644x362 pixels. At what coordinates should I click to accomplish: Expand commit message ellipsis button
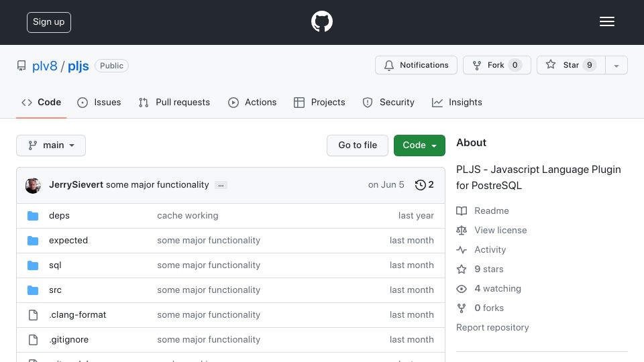pyautogui.click(x=221, y=186)
